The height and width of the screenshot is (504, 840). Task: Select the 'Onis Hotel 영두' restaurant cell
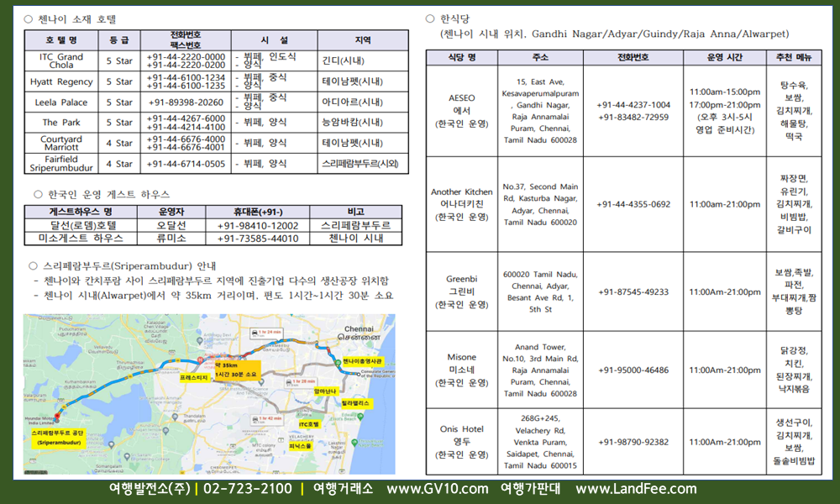pyautogui.click(x=462, y=442)
